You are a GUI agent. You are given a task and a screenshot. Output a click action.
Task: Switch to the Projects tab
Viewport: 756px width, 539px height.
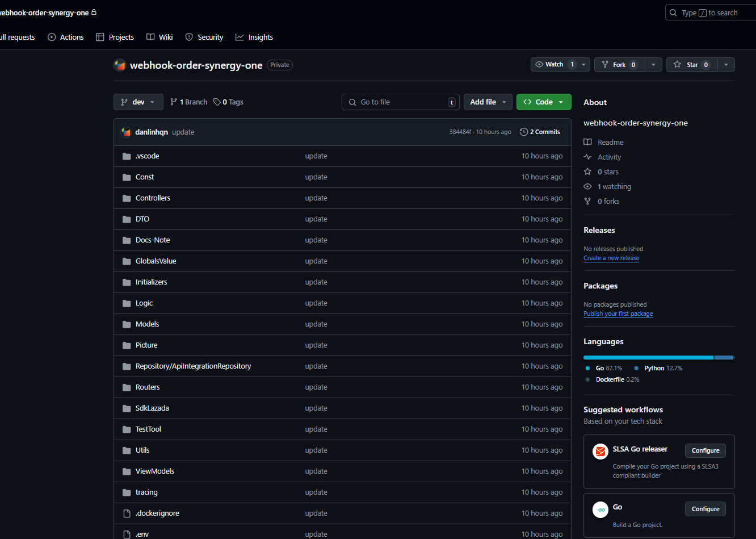pos(115,37)
